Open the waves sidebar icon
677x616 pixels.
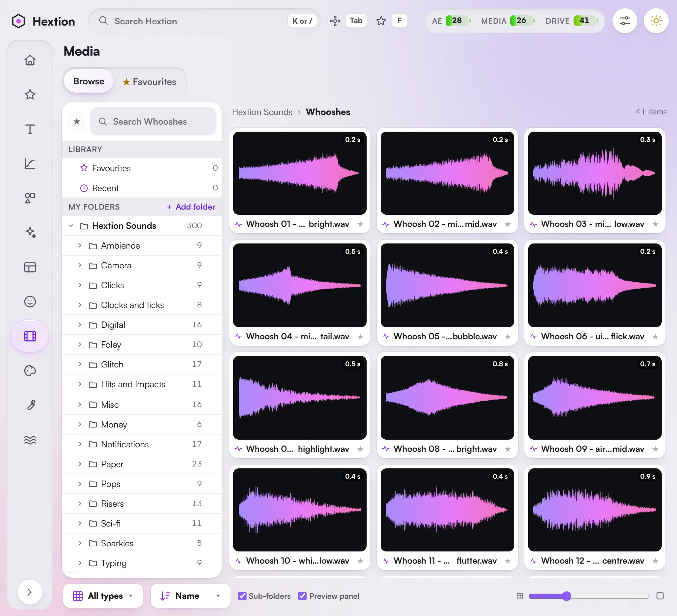pyautogui.click(x=30, y=440)
